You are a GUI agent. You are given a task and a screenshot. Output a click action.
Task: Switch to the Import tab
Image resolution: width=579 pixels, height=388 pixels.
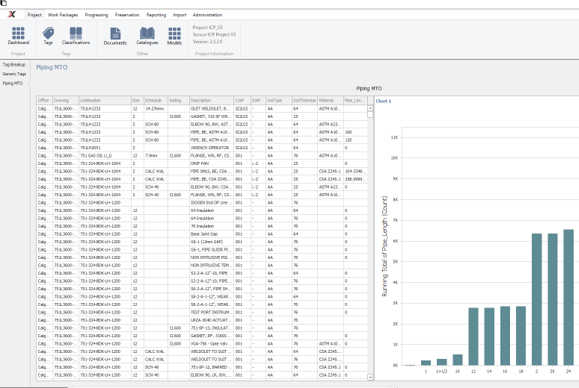click(179, 15)
